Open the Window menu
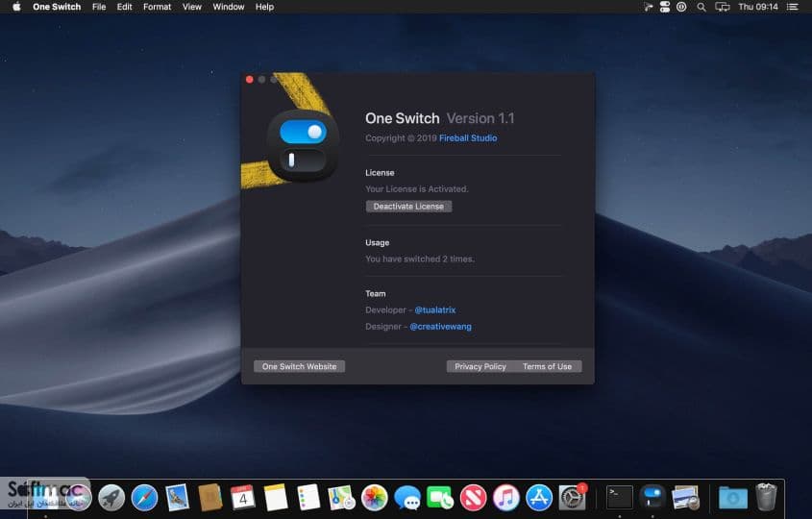812x519 pixels. point(229,7)
